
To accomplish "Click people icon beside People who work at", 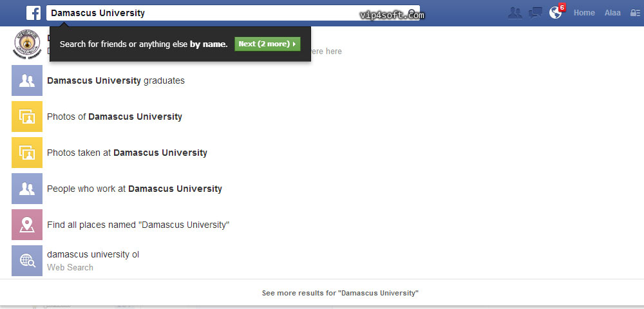I will (x=27, y=189).
